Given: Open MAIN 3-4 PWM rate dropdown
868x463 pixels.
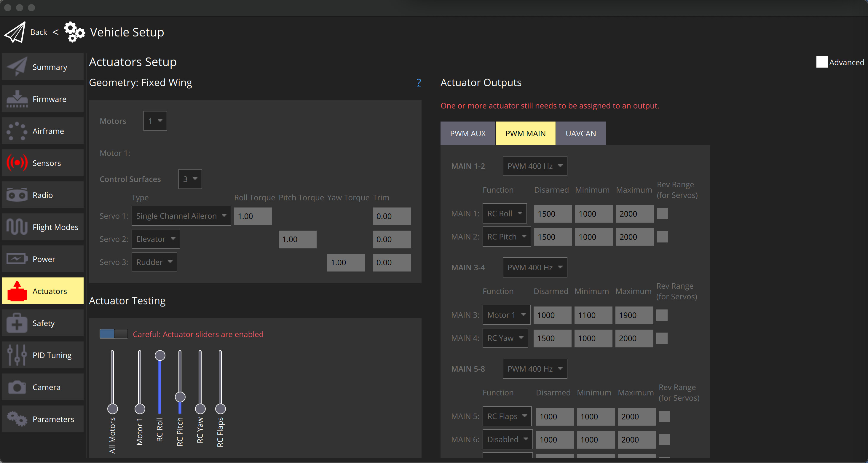Looking at the screenshot, I should pos(535,268).
